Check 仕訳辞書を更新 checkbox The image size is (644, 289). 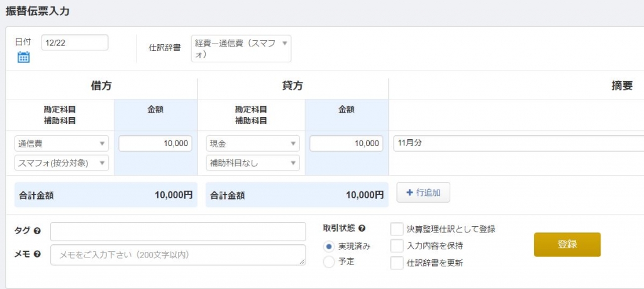[397, 263]
